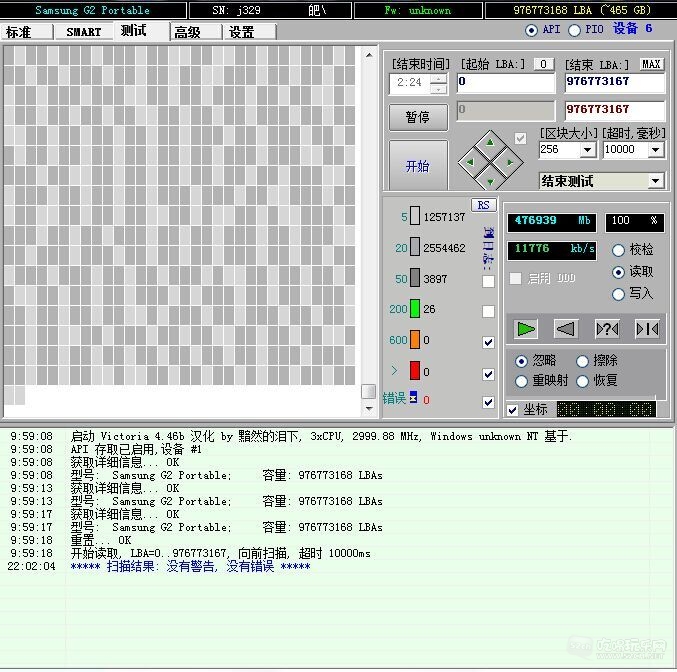The image size is (677, 672).
Task: Click the blue 错误 error icon
Action: pos(413,397)
